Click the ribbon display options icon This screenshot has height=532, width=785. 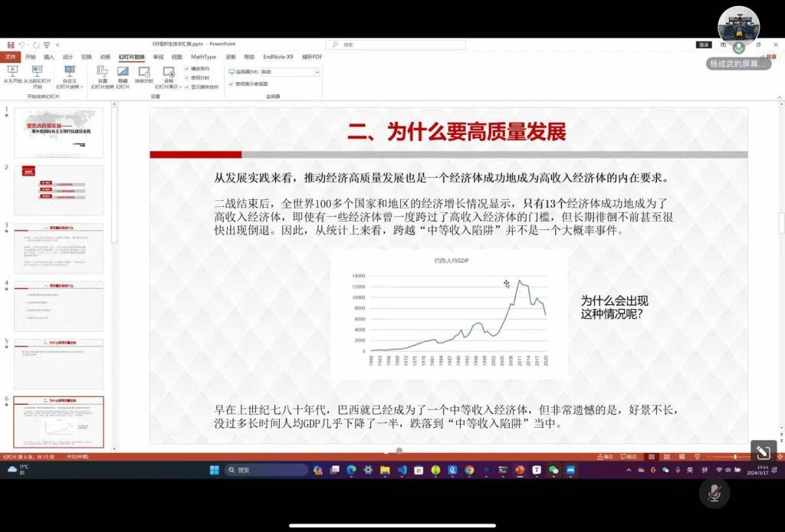pos(723,44)
